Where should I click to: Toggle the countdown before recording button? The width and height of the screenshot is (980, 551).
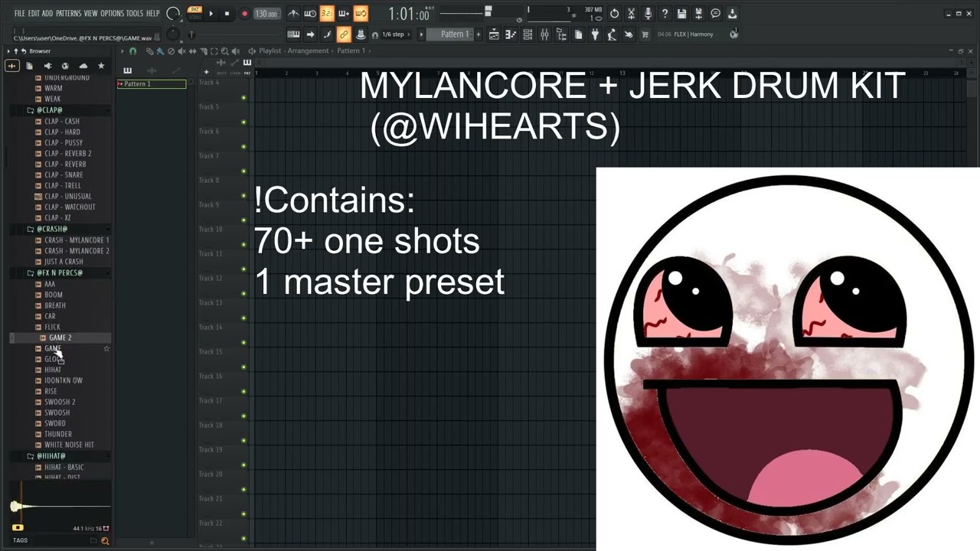327,13
